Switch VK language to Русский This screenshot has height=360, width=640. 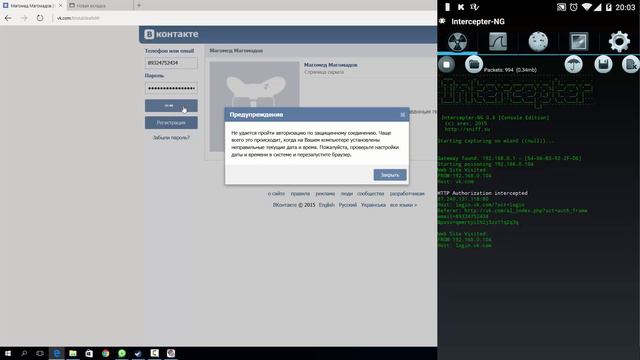coord(348,205)
